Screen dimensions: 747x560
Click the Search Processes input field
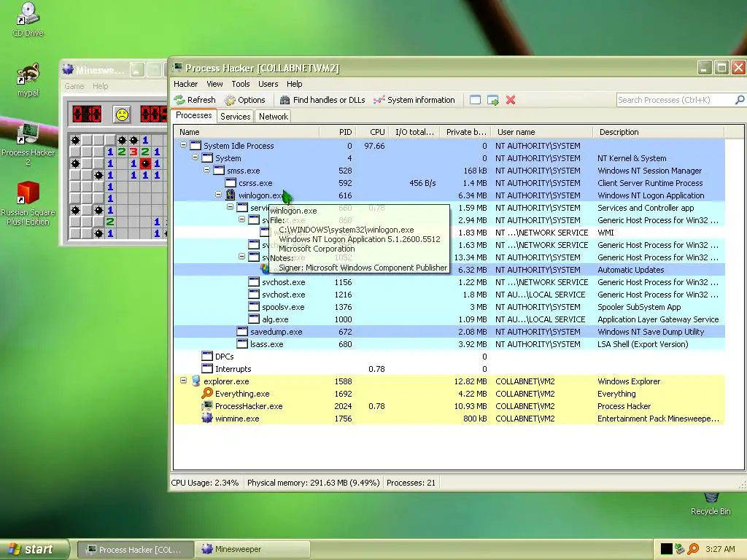click(676, 100)
